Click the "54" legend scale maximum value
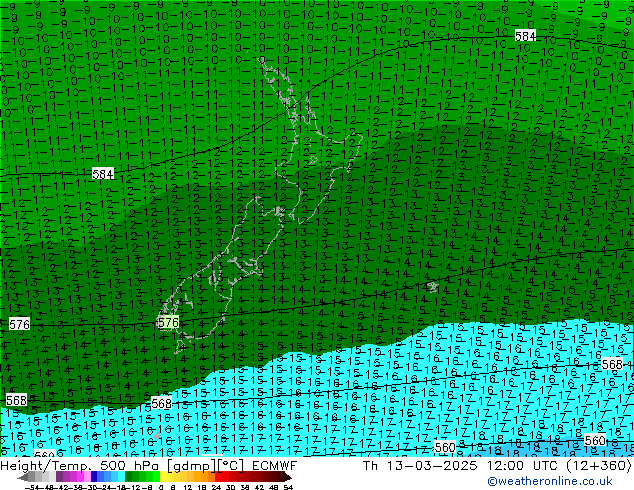This screenshot has height=490, width=634. pyautogui.click(x=288, y=487)
